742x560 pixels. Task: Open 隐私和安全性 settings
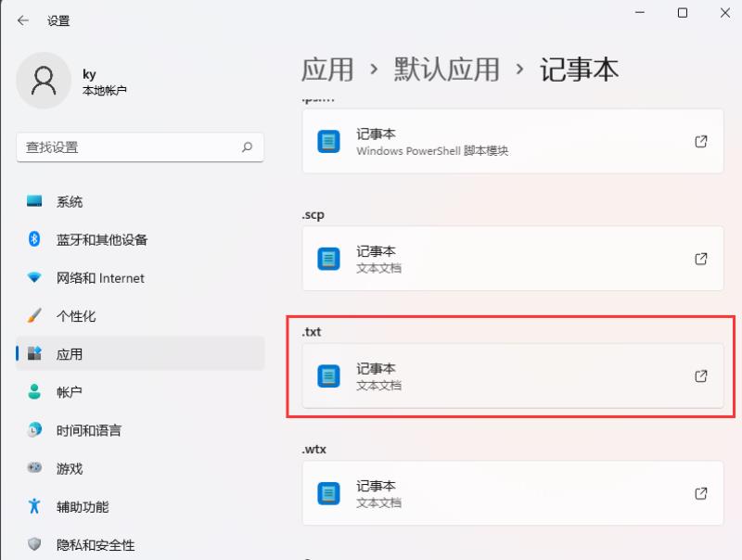coord(91,544)
